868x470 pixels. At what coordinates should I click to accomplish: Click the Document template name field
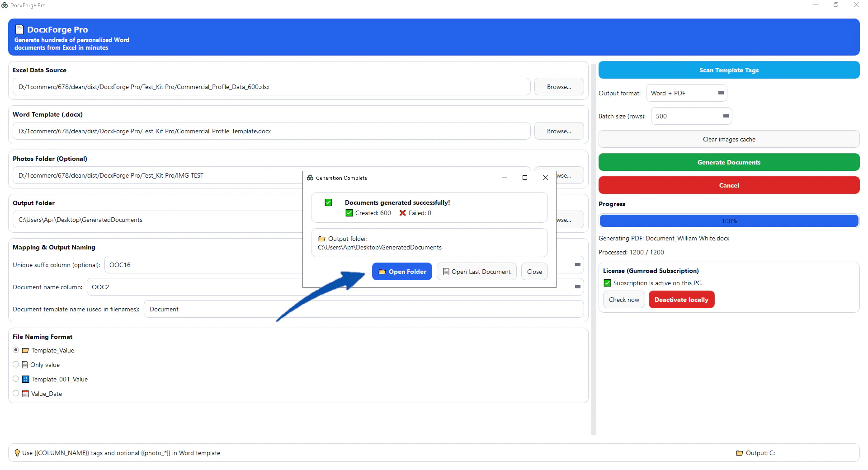click(x=364, y=309)
